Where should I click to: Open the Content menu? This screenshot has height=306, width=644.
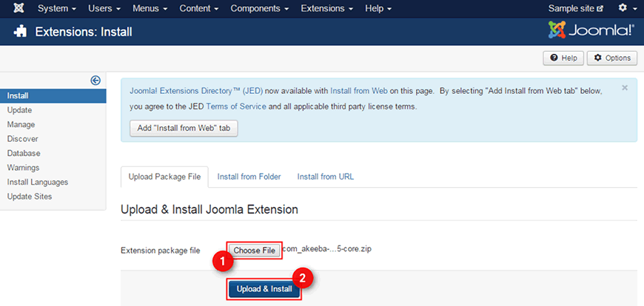point(199,9)
